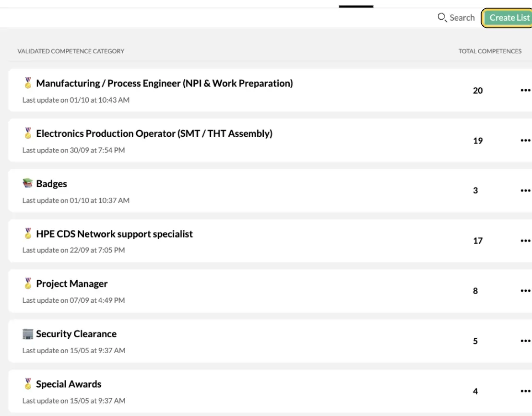Click the medal icon beside Special Awards
Viewport: 532px width, 416px height.
28,384
